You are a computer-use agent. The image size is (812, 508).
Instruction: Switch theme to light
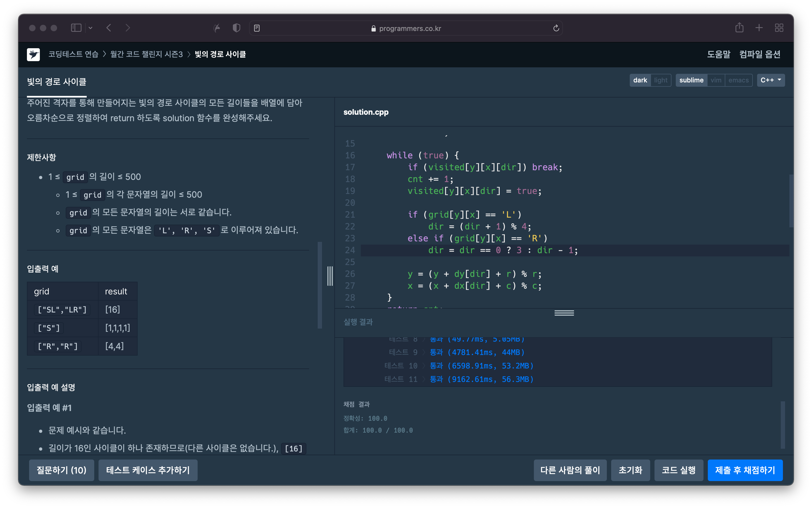coord(660,80)
